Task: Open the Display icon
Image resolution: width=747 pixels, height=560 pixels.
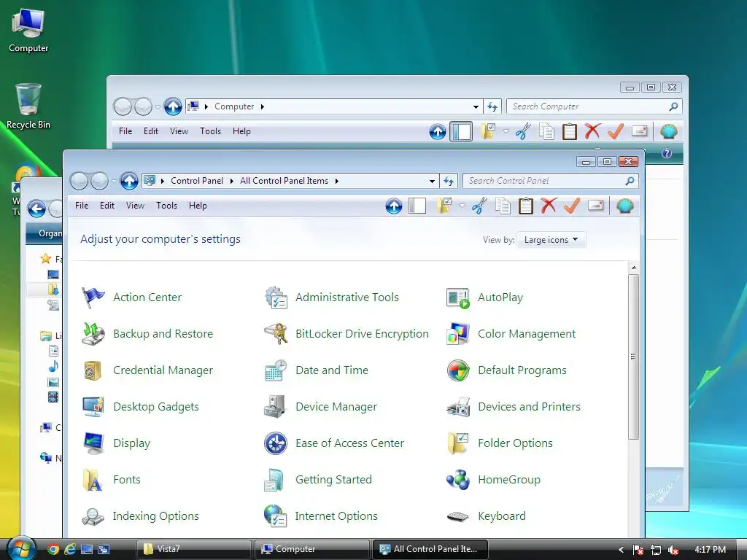Action: point(93,443)
